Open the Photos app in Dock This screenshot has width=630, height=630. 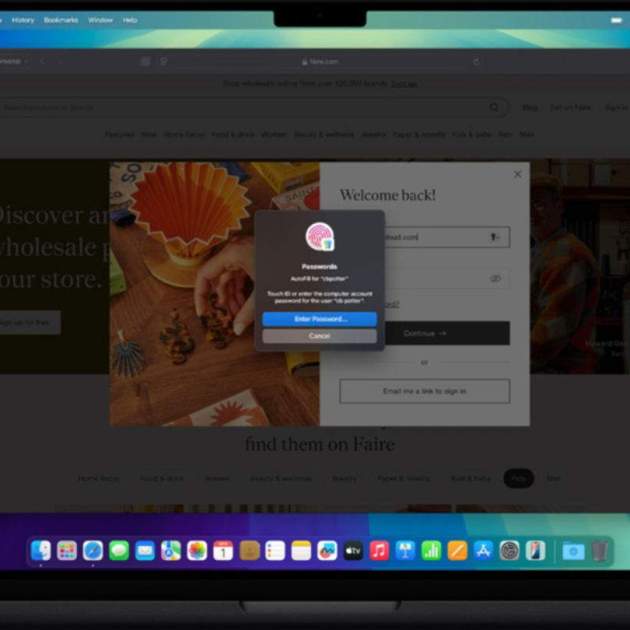[x=197, y=550]
